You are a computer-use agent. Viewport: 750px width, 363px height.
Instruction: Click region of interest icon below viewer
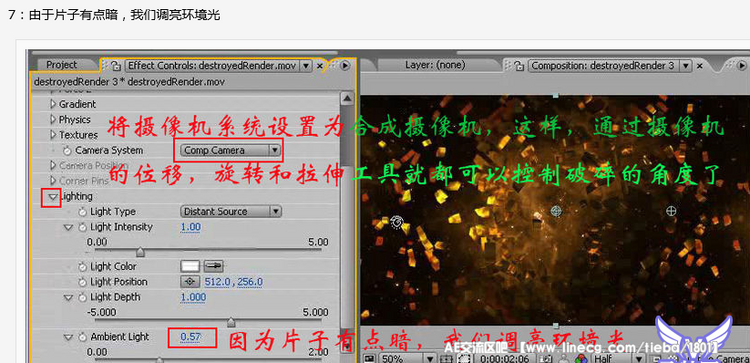(x=463, y=358)
